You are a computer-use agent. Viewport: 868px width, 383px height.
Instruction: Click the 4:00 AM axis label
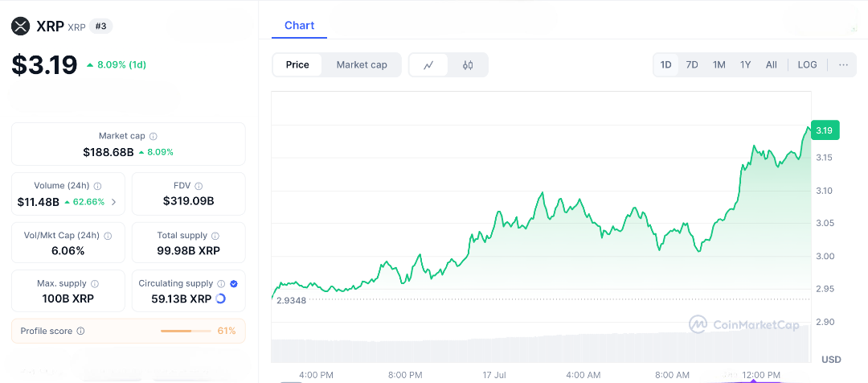click(584, 375)
